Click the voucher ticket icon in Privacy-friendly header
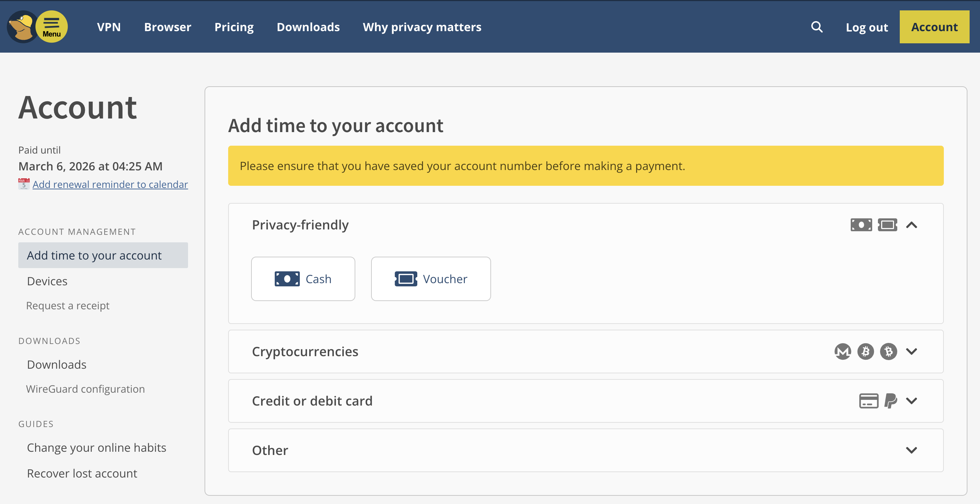This screenshot has height=504, width=980. click(888, 225)
